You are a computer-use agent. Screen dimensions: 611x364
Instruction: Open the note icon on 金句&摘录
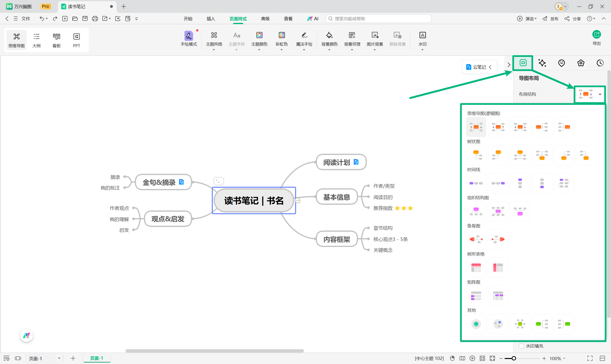(x=181, y=182)
